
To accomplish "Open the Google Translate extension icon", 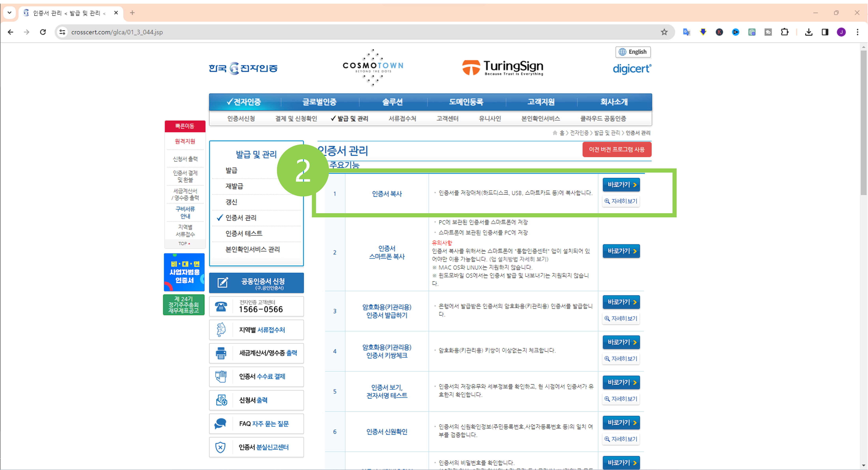I will [x=686, y=32].
